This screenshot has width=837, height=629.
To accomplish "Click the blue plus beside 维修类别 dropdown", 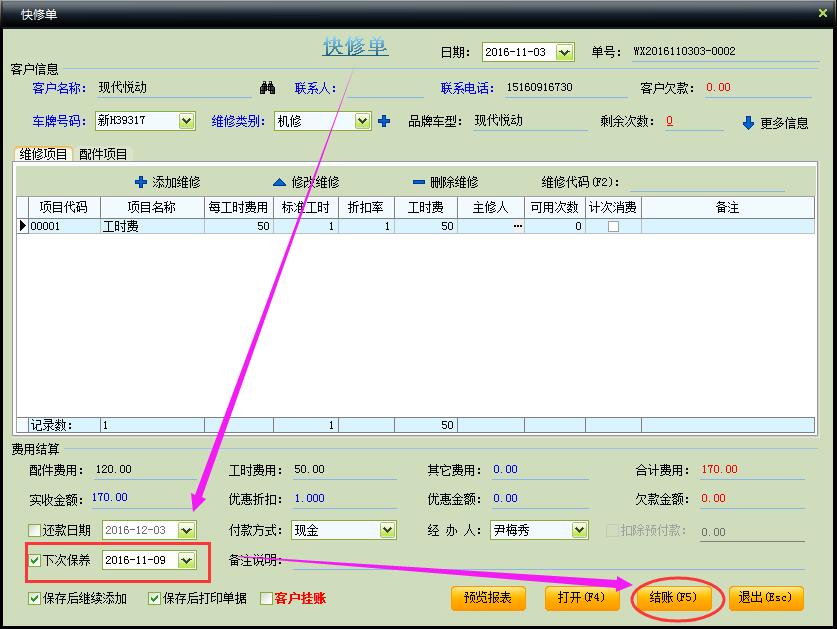I will pyautogui.click(x=383, y=121).
